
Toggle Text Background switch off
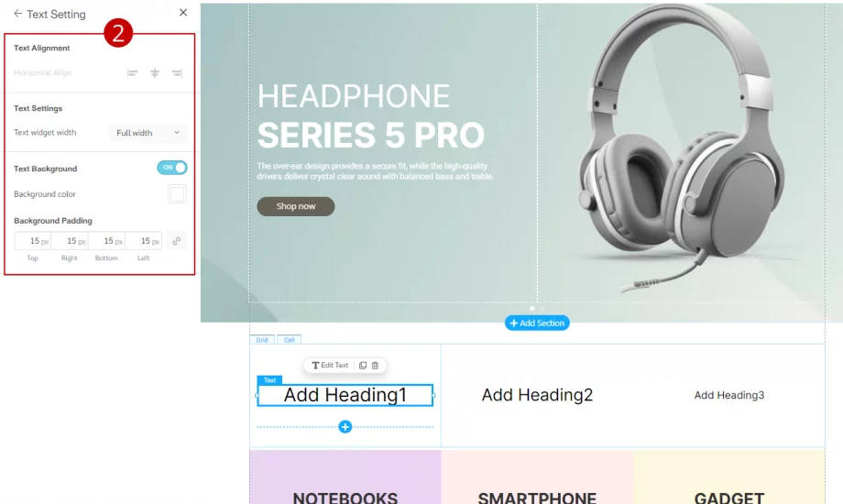(172, 168)
